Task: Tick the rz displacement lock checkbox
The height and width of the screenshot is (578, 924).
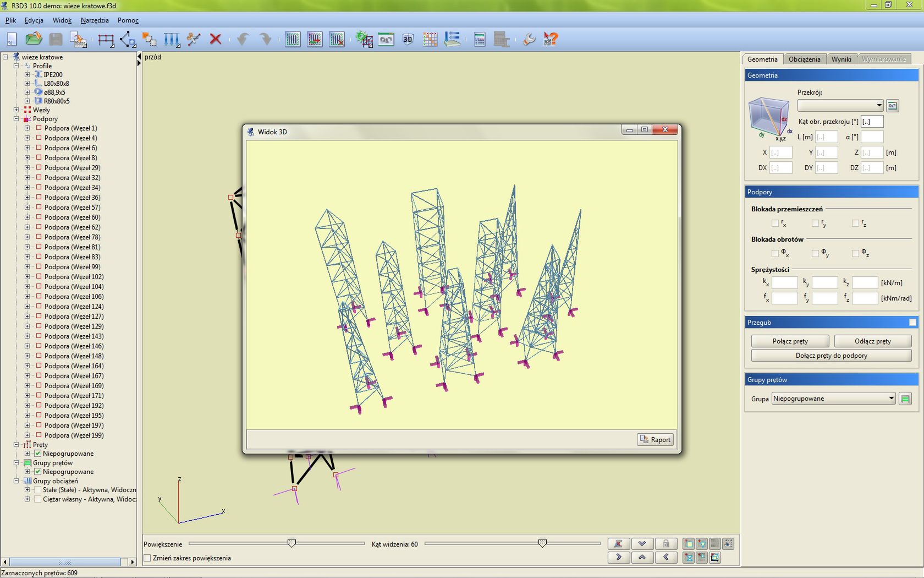Action: 855,223
